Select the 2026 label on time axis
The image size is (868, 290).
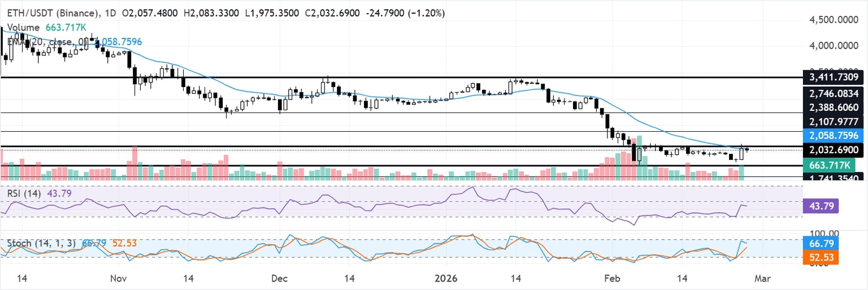pos(444,279)
